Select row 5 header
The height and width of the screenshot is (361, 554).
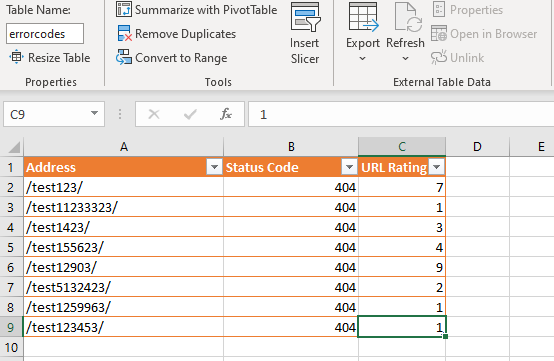(11, 247)
